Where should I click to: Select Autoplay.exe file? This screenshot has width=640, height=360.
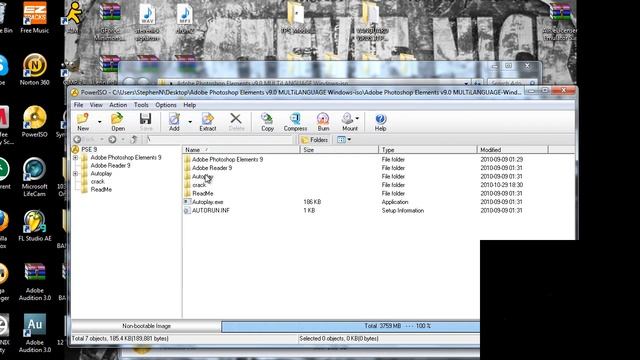[x=207, y=202]
